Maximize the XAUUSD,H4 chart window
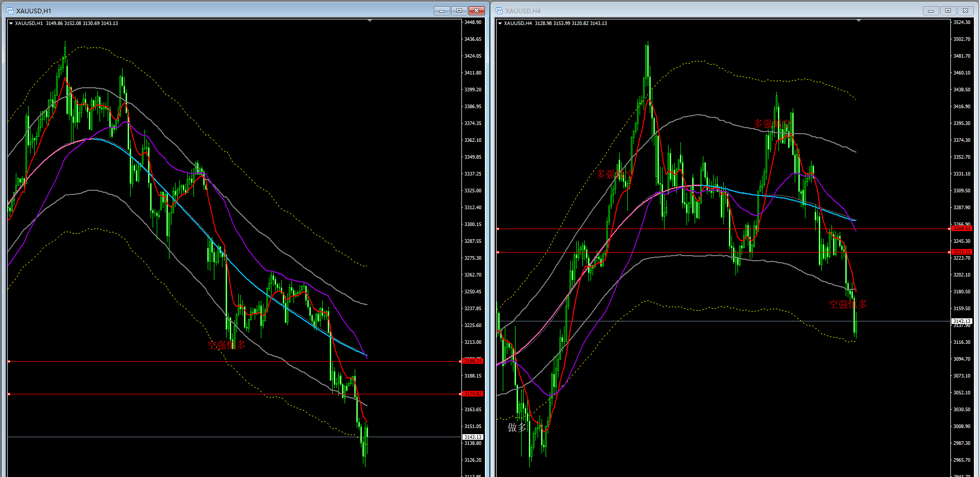Screen dimensions: 980x477 click(948, 11)
